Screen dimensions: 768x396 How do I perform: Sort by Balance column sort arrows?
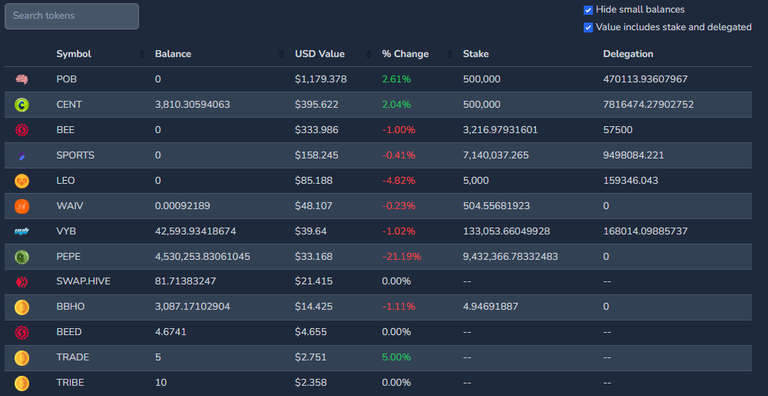coord(282,54)
